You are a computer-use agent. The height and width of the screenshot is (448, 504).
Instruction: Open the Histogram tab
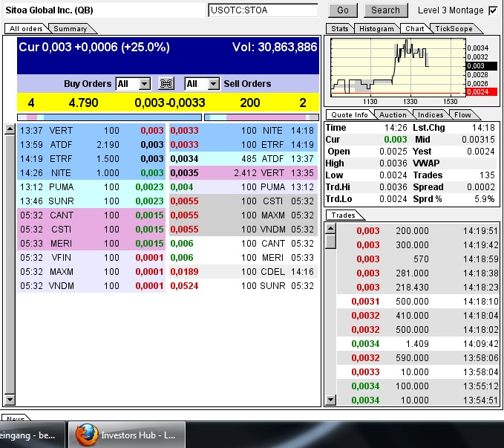click(376, 28)
